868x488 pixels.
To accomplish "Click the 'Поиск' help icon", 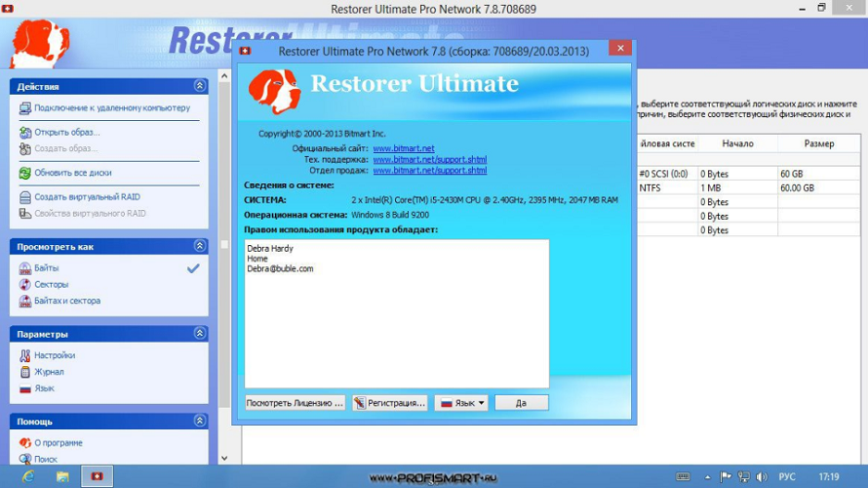I will pyautogui.click(x=25, y=459).
